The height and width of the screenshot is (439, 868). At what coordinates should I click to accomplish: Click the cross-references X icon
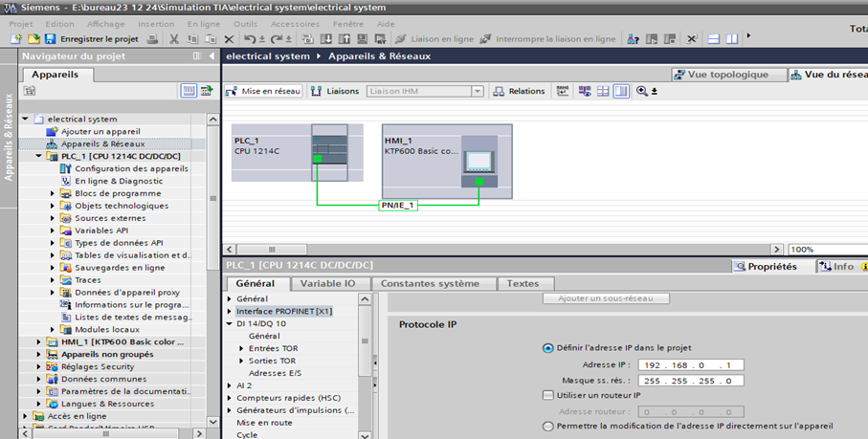tap(691, 39)
